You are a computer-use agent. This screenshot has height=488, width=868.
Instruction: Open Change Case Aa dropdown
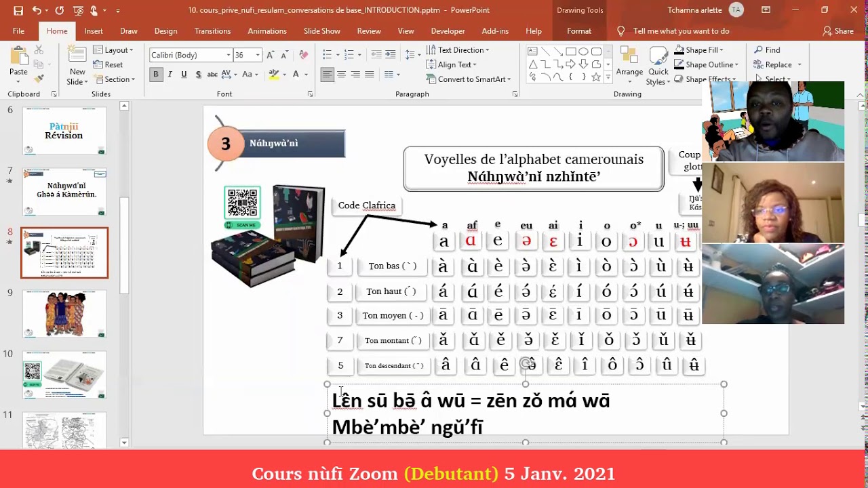250,75
